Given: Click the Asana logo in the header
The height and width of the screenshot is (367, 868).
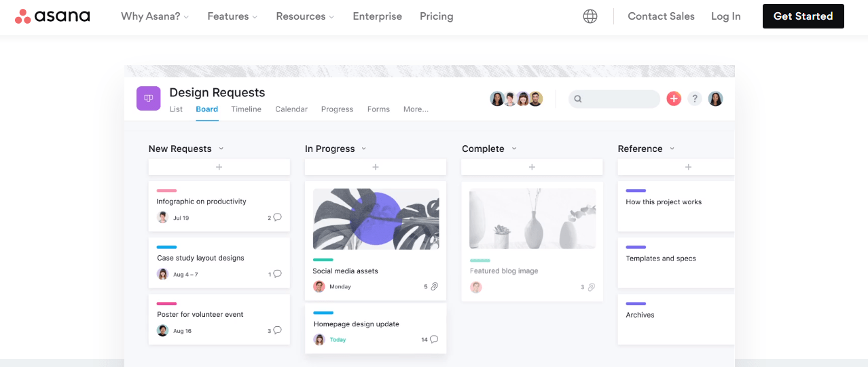Looking at the screenshot, I should [x=52, y=16].
